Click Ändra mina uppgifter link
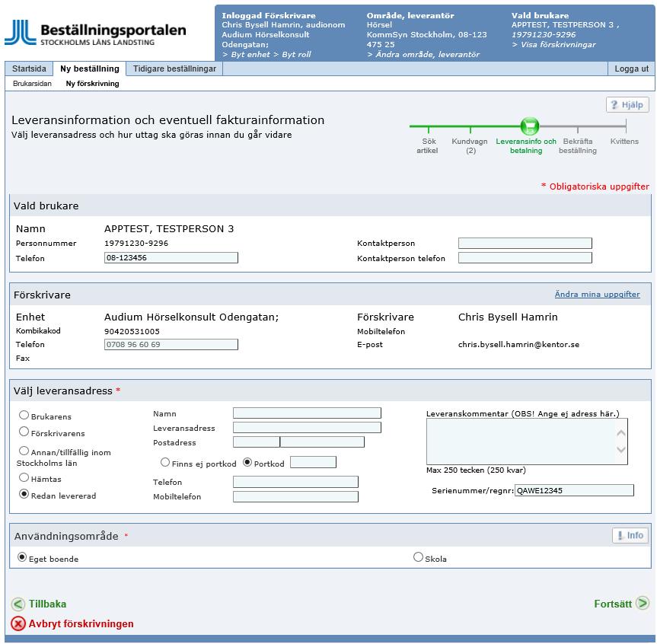The height and width of the screenshot is (644, 657). (x=597, y=294)
